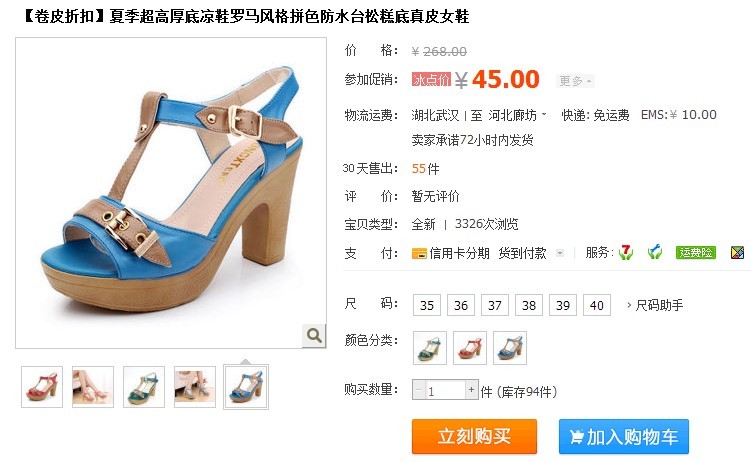Add item with 加入购物车 button
Viewport: 751px width, 462px height.
click(624, 436)
